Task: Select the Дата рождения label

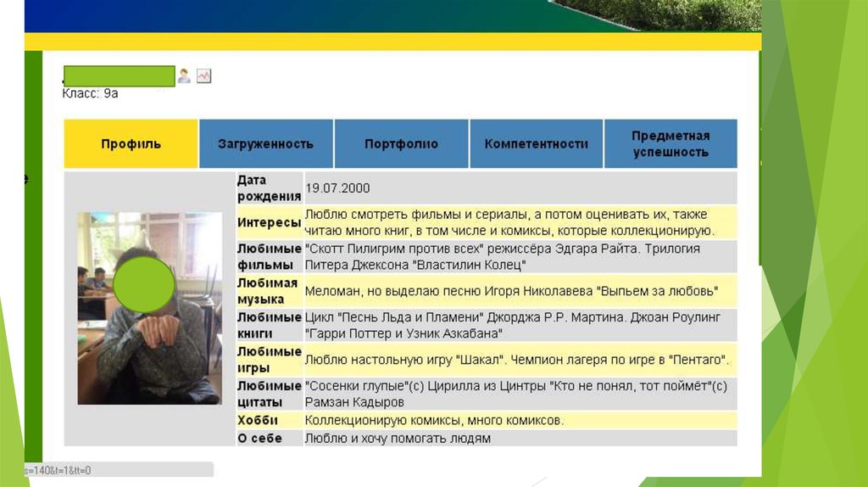Action: 269,188
